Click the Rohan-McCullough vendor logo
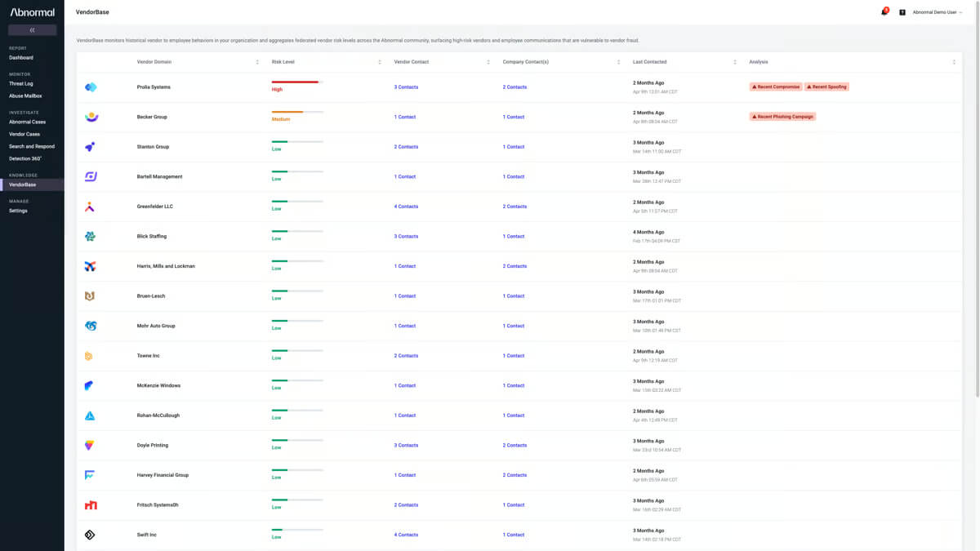 [90, 415]
